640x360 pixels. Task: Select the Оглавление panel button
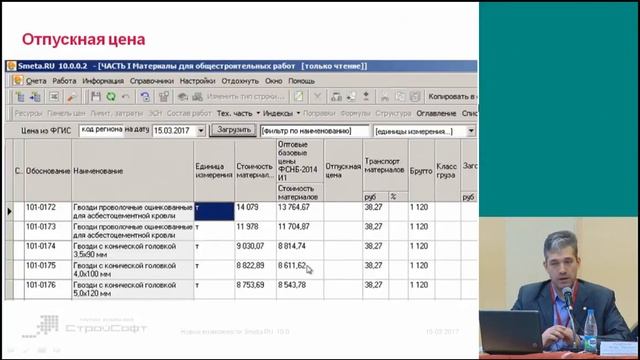pos(436,113)
